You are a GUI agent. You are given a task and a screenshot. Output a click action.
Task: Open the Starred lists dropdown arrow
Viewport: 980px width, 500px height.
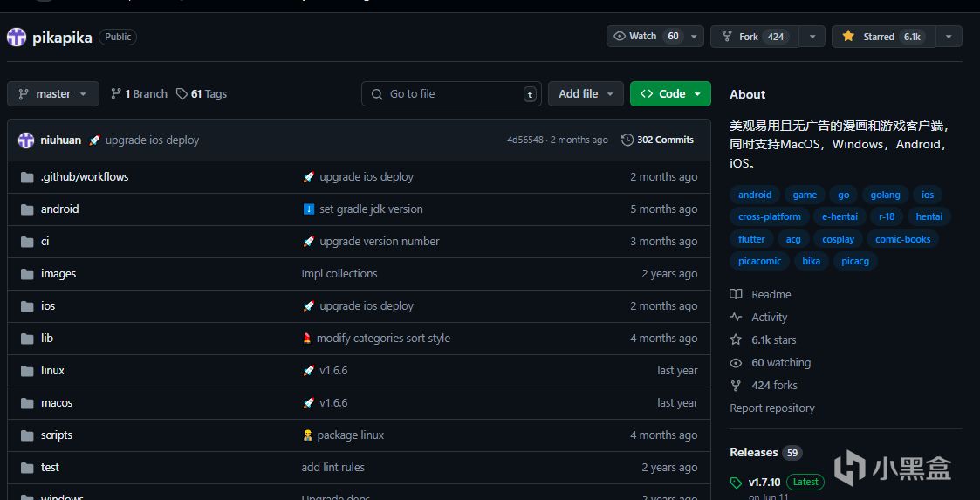[949, 37]
